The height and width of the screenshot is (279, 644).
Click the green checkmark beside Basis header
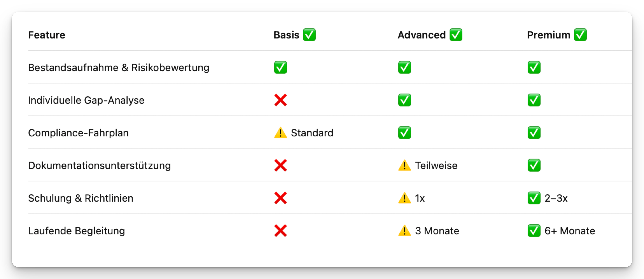309,35
